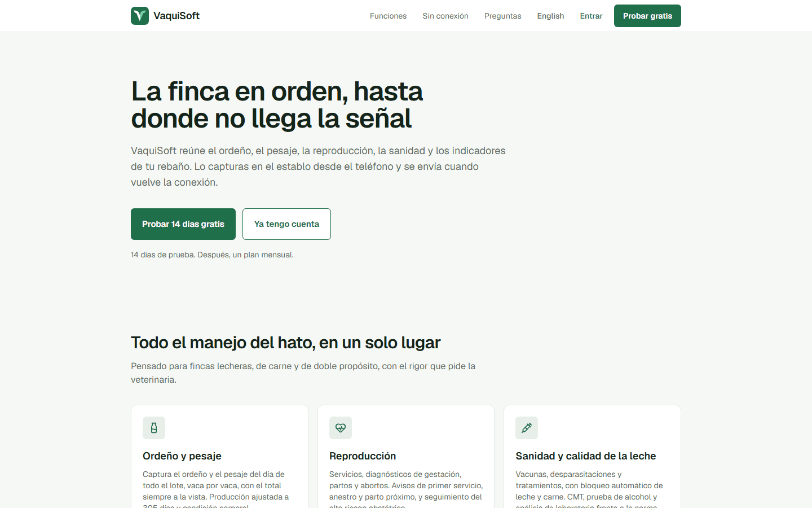Viewport: 812px width, 508px height.
Task: Click text "14 días de prueba. Después, un plan mensual."
Action: [x=212, y=255]
